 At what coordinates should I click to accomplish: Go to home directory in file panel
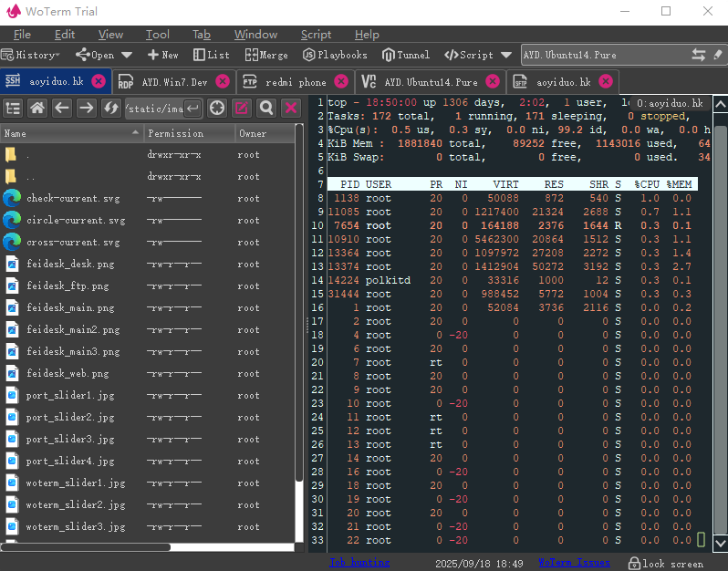37,109
